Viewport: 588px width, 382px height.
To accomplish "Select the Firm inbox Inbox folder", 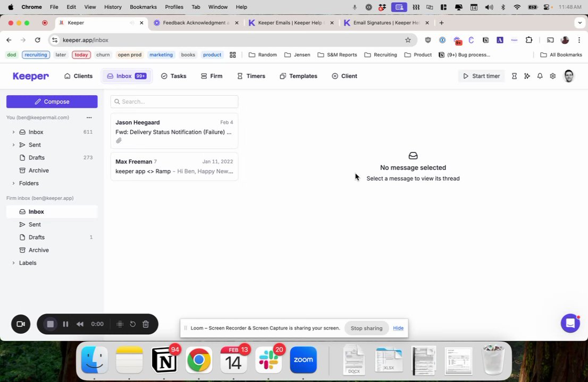I will (x=52, y=211).
